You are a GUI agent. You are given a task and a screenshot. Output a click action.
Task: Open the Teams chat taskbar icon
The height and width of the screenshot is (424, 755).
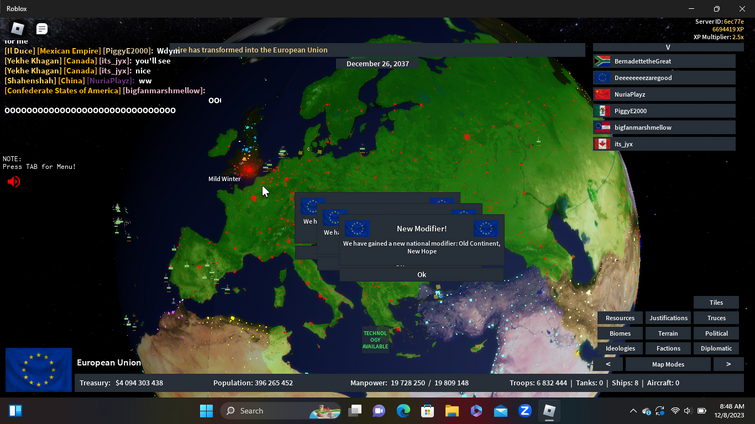tap(379, 411)
